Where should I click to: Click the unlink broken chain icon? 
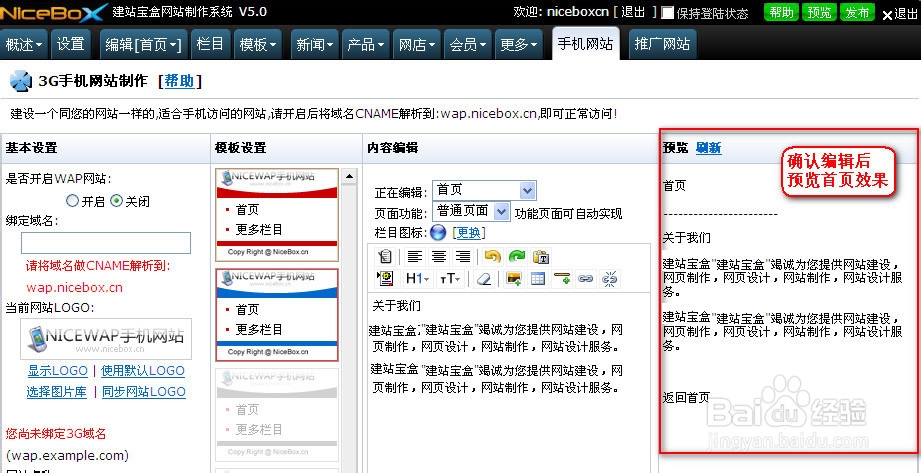[x=610, y=279]
